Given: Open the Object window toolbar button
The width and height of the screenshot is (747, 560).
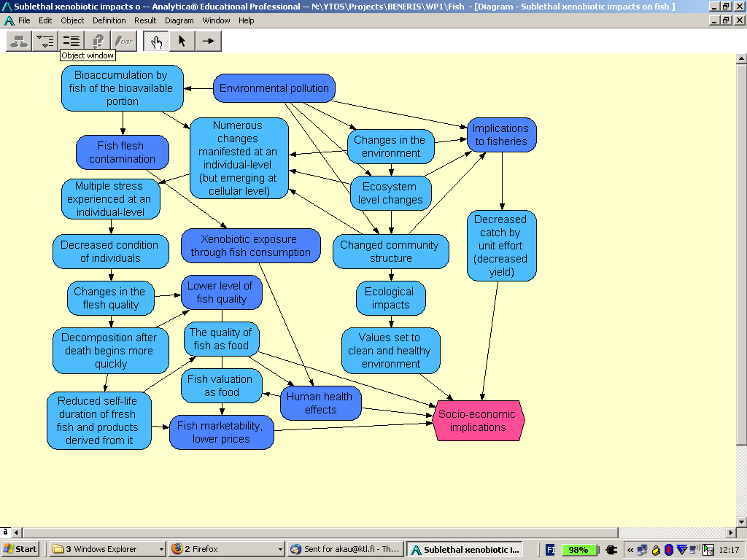Looking at the screenshot, I should [71, 42].
